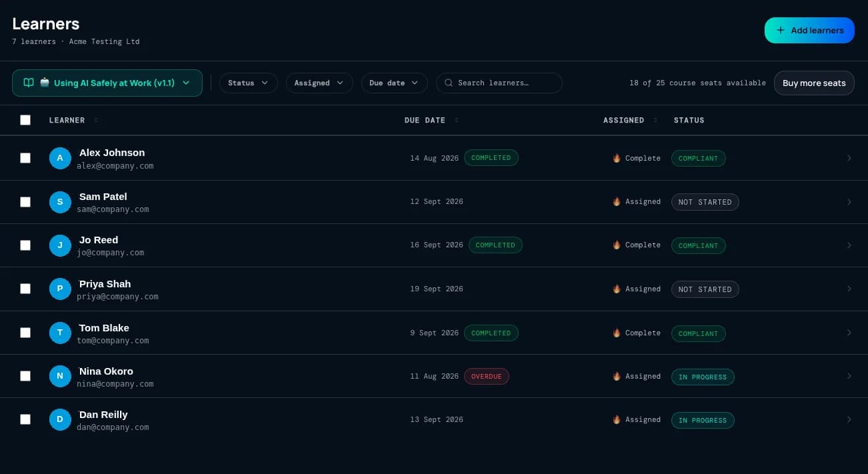Click flame icon in Dan Reilly's row
The height and width of the screenshot is (474, 868).
617,419
